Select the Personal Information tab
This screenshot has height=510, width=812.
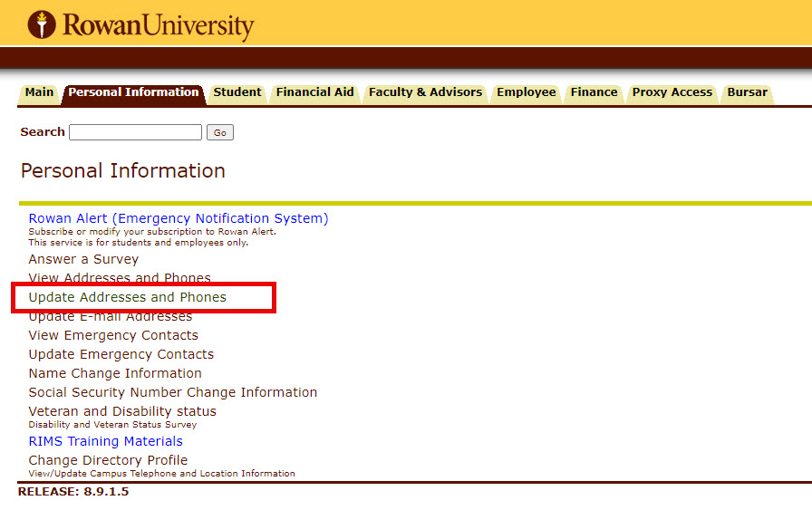[x=133, y=92]
